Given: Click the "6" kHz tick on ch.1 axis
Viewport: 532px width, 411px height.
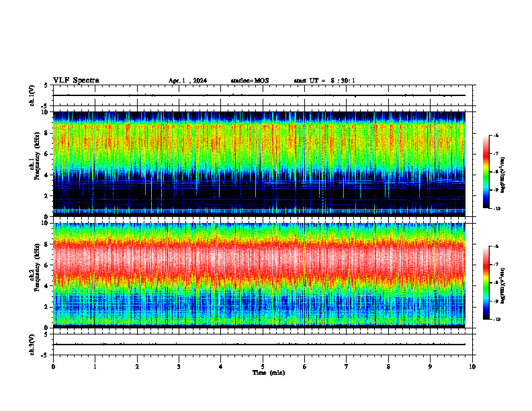Looking at the screenshot, I should tap(47, 154).
